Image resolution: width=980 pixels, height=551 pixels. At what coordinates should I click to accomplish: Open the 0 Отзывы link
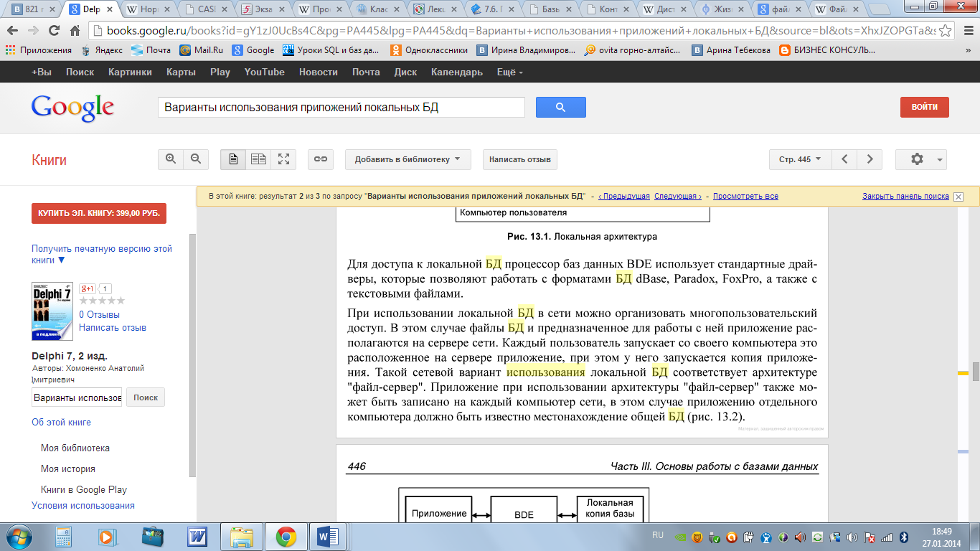(x=99, y=314)
